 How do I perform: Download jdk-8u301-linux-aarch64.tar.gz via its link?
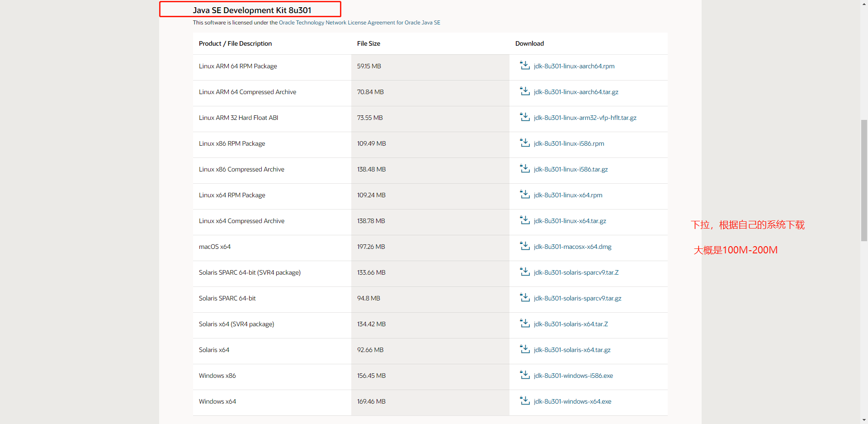[x=576, y=92]
